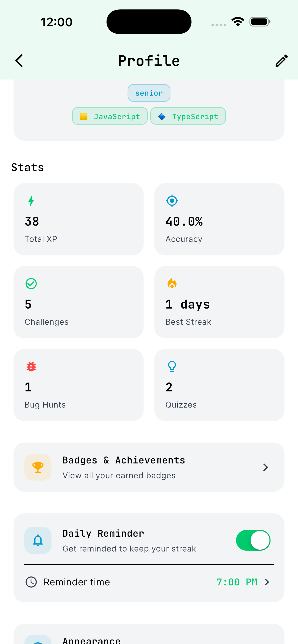Tap the lightbulb Quizzes icon
Screen dimensions: 298x644
point(172,367)
